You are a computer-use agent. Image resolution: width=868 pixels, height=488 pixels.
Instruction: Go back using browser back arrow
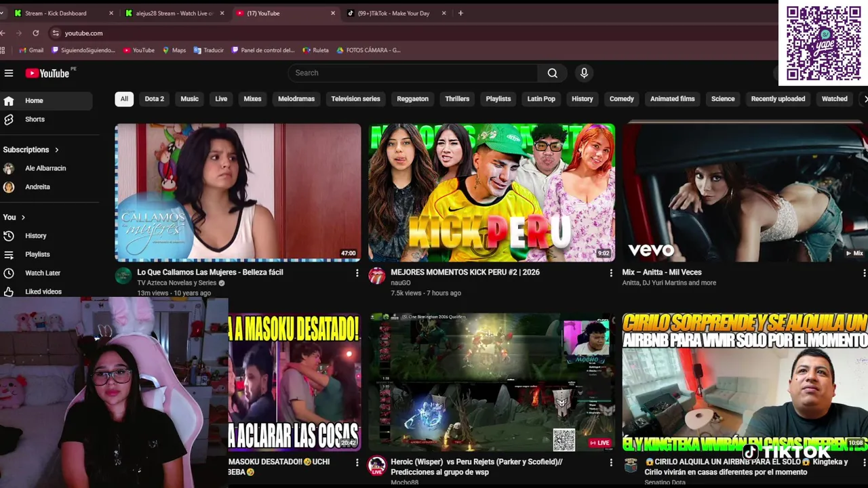click(3, 33)
